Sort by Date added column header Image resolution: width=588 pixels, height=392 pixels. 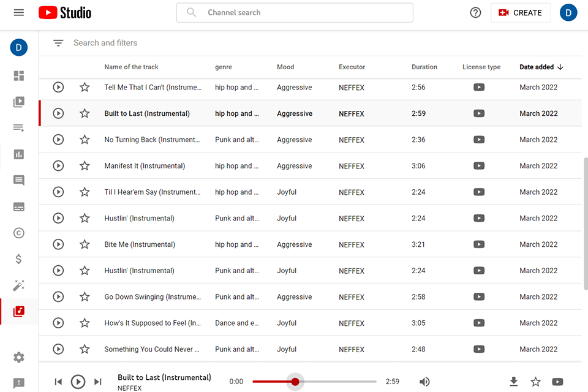(541, 67)
